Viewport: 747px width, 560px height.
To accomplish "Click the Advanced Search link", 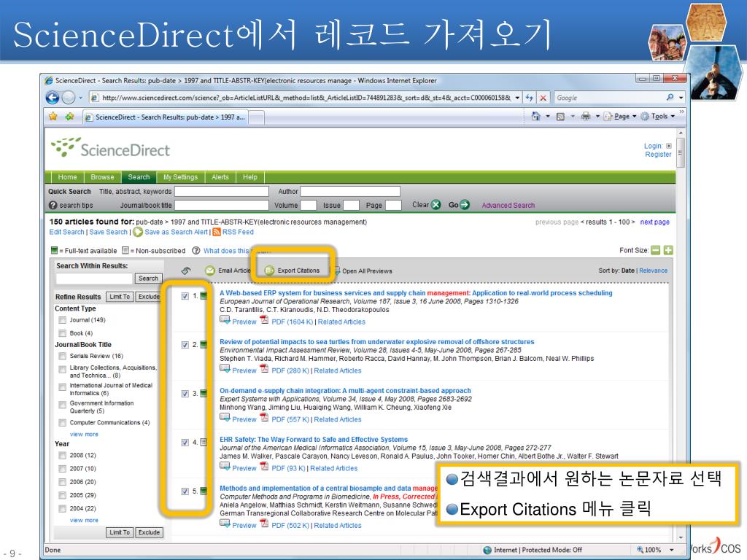I will click(508, 205).
